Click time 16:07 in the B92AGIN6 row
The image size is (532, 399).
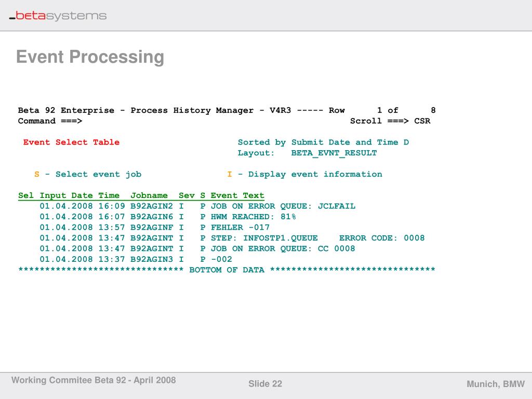click(112, 217)
